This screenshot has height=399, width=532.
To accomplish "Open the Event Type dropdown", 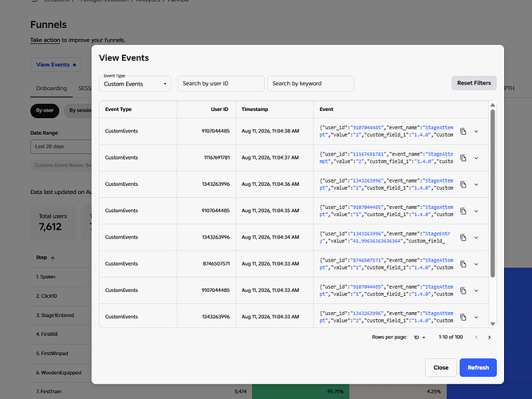I will coord(135,84).
